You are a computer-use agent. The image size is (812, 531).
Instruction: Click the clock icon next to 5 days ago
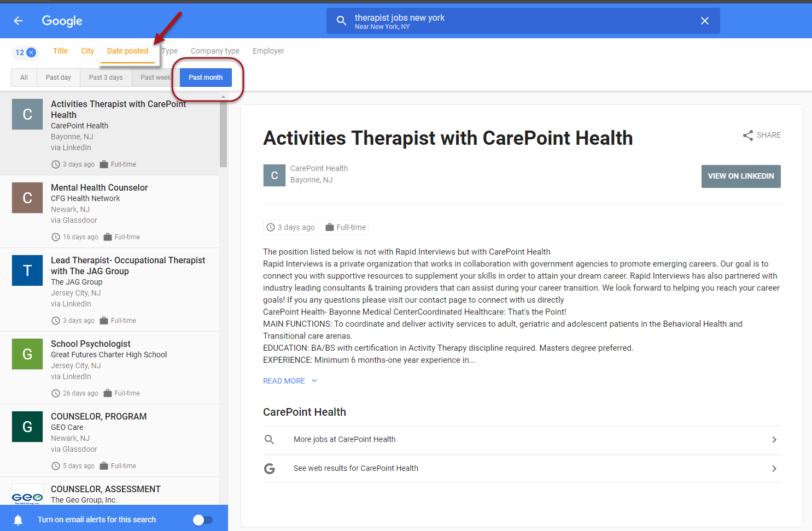(x=55, y=466)
